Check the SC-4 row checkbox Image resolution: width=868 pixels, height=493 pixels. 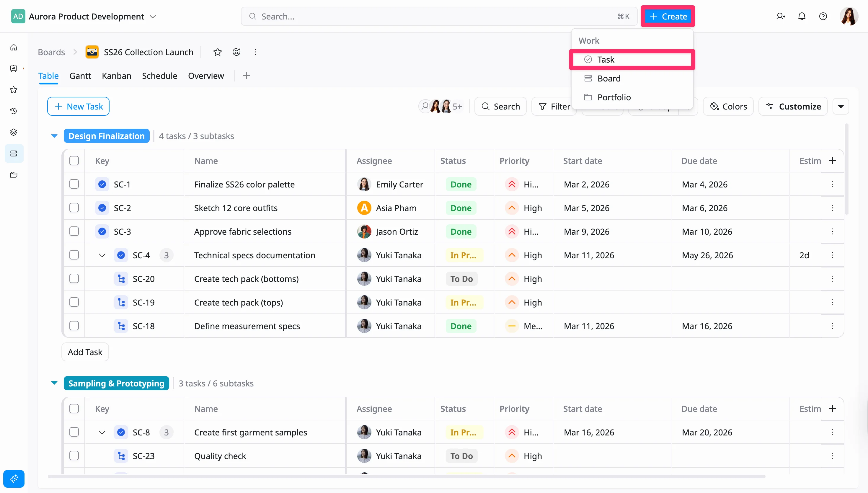point(74,255)
